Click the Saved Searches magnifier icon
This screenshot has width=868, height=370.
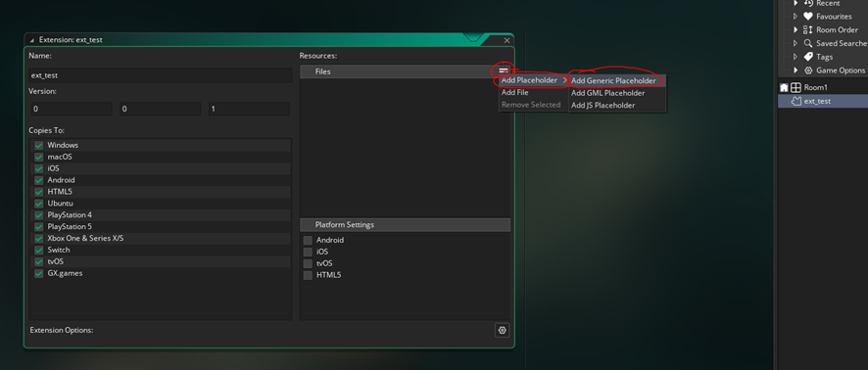808,43
